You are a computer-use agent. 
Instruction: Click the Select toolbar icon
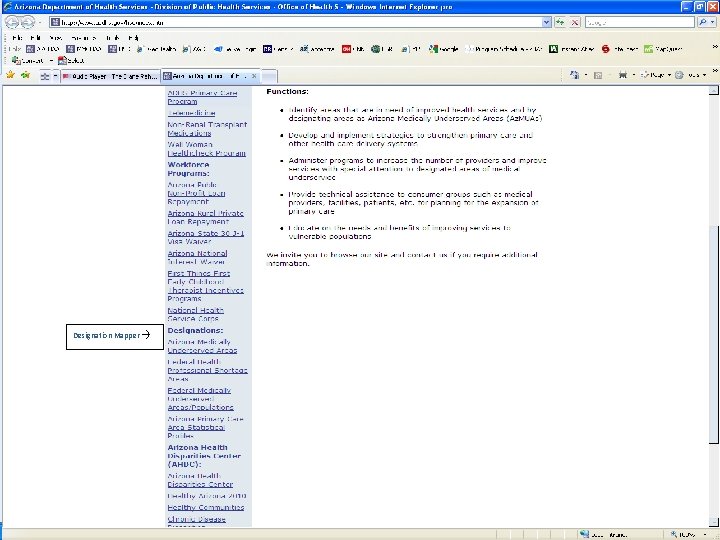71,60
